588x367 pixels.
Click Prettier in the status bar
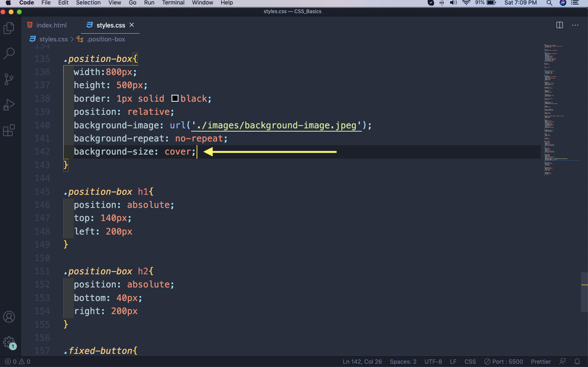[541, 362]
